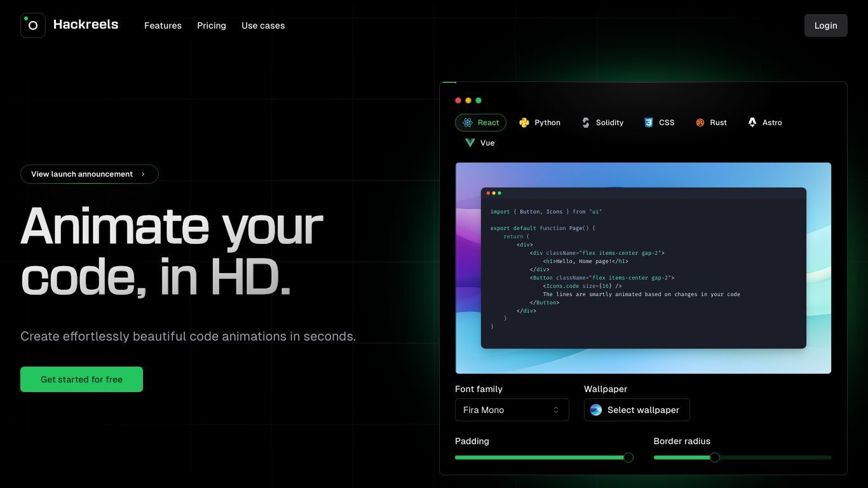Screen dimensions: 868x488
Task: Click the Solidity logo icon
Action: [586, 123]
